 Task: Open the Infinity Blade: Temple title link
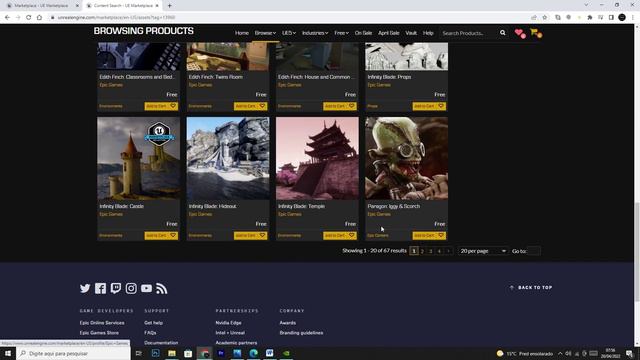[x=301, y=206]
